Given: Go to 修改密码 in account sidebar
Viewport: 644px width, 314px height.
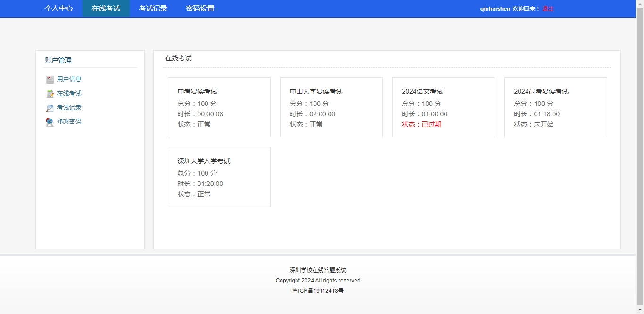Looking at the screenshot, I should [69, 122].
